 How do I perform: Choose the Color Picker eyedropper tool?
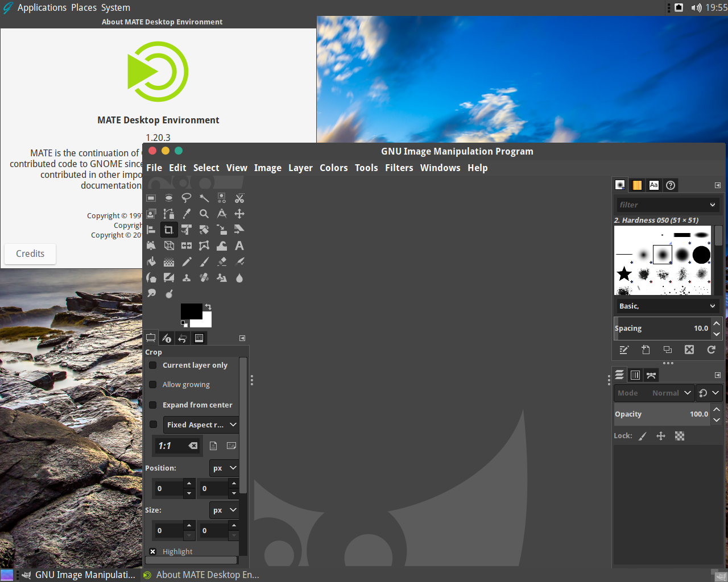pyautogui.click(x=187, y=214)
